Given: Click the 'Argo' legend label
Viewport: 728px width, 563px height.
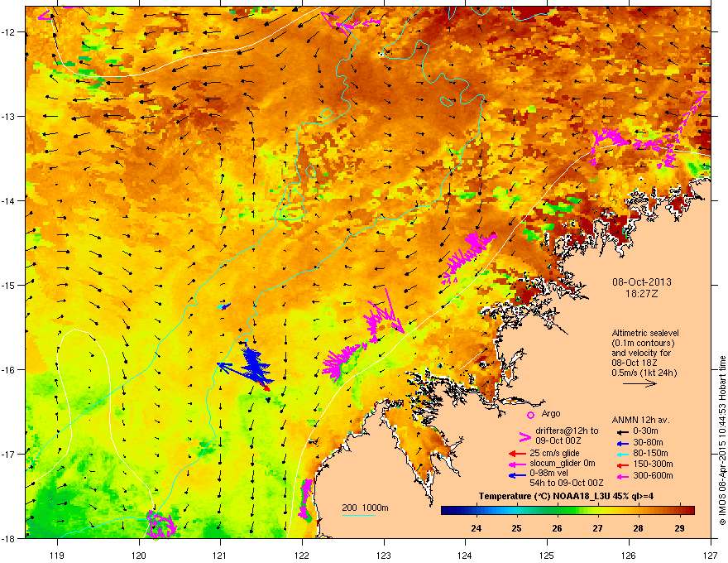Looking at the screenshot, I should tap(551, 413).
